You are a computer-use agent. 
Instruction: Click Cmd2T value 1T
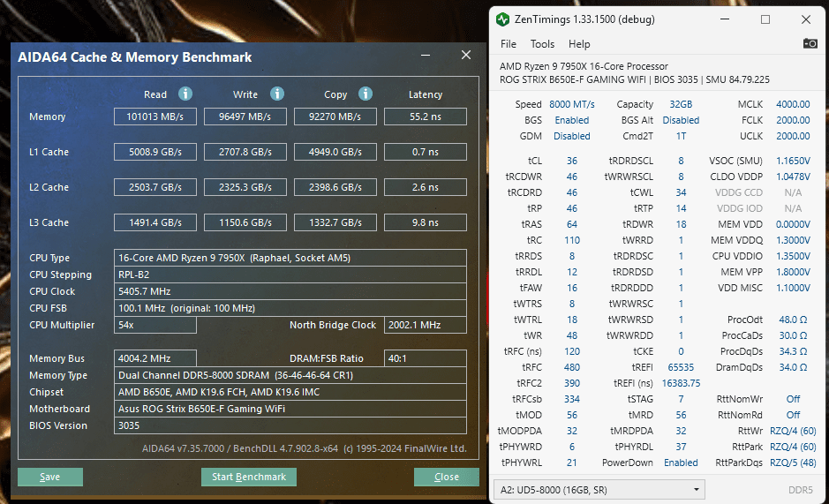(681, 136)
